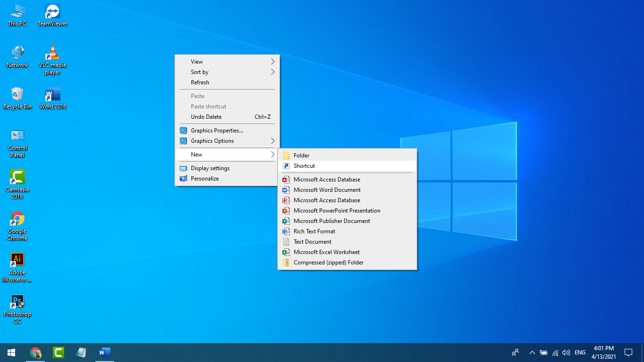Viewport: 644px width, 362px height.
Task: Select the Adobe Illustrator desktop icon
Action: tap(17, 267)
